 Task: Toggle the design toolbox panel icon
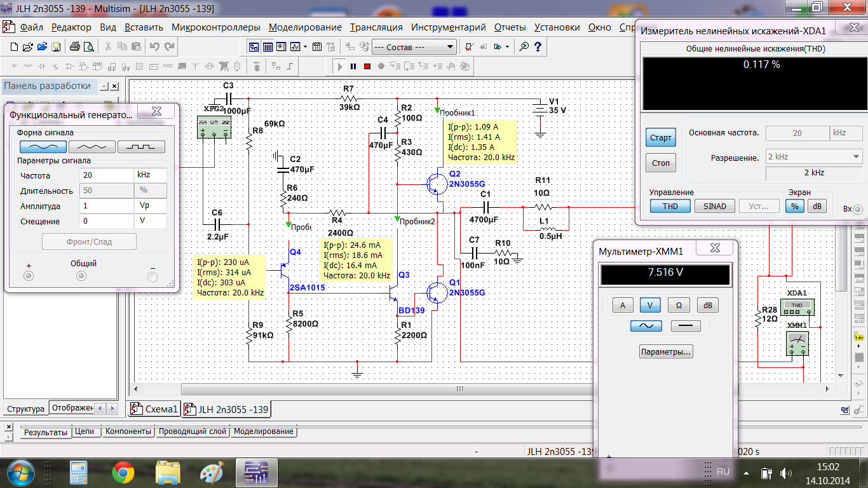[254, 47]
